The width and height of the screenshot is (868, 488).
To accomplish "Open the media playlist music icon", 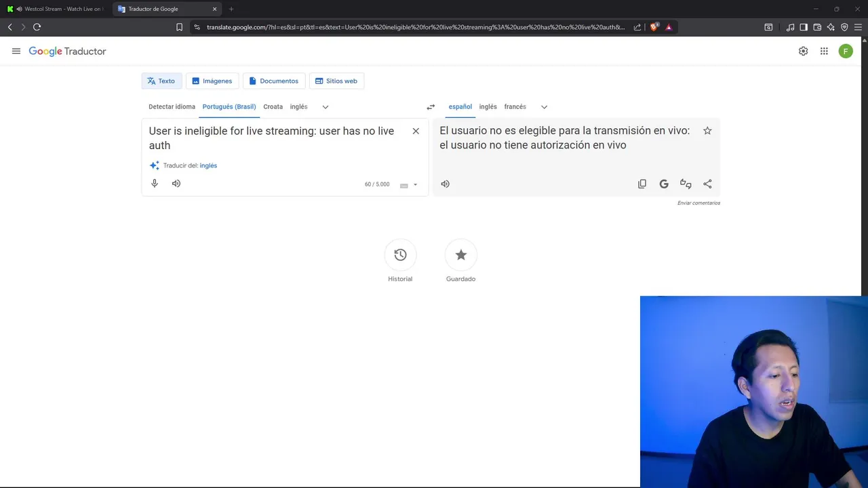I will coord(790,27).
